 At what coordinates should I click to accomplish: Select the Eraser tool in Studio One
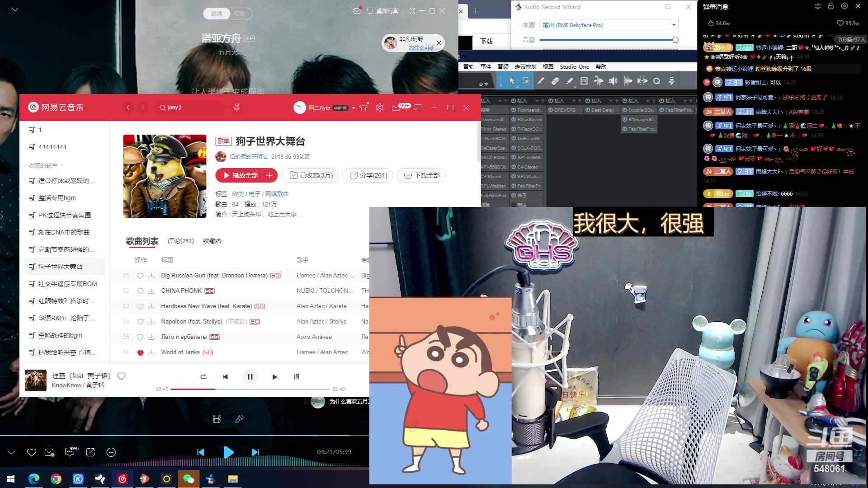555,81
